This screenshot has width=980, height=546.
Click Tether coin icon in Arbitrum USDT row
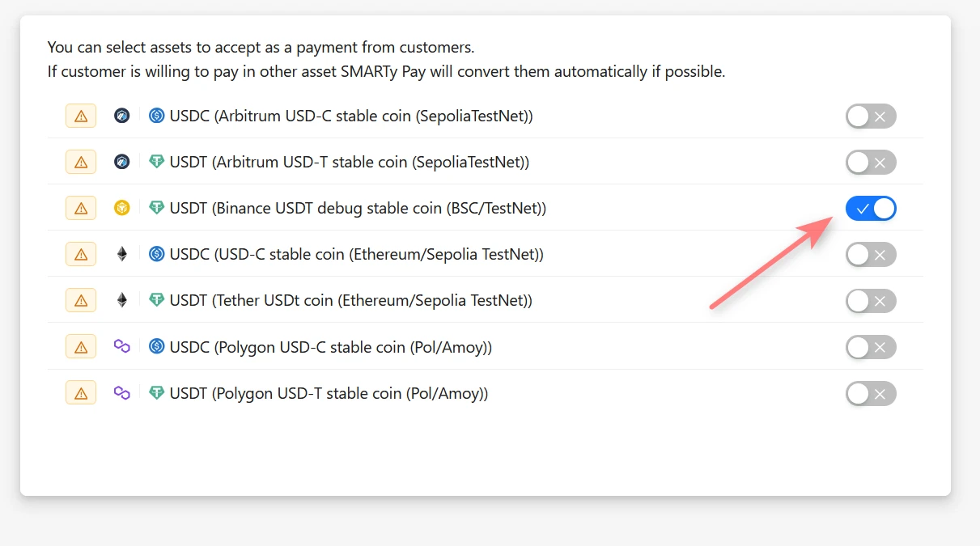tap(156, 162)
